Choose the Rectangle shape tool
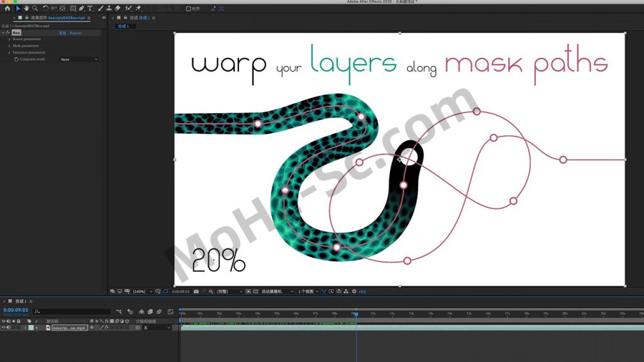 (x=73, y=9)
